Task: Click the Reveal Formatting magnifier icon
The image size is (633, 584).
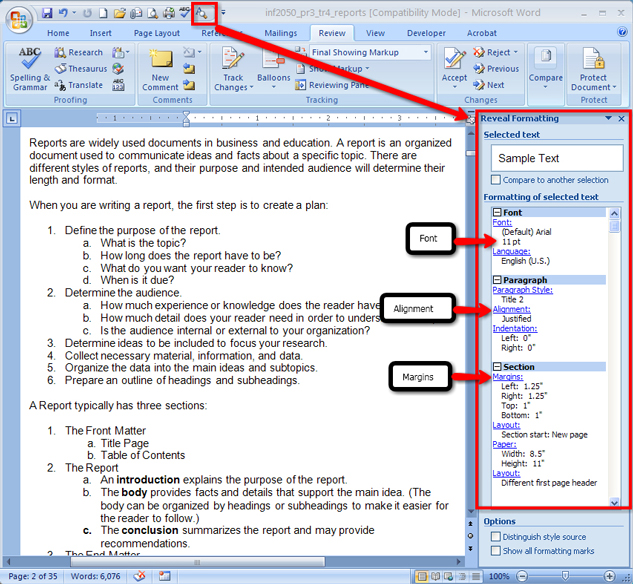Action: [x=201, y=14]
